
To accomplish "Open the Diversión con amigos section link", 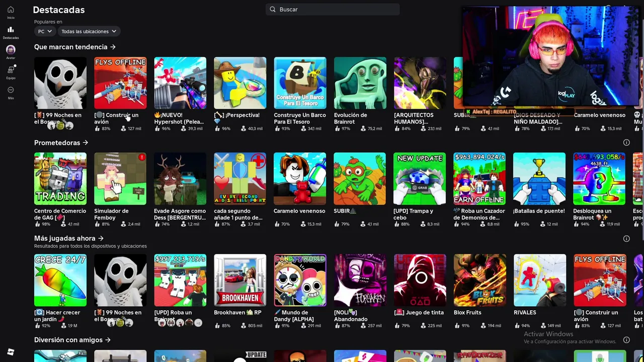I will pyautogui.click(x=72, y=340).
